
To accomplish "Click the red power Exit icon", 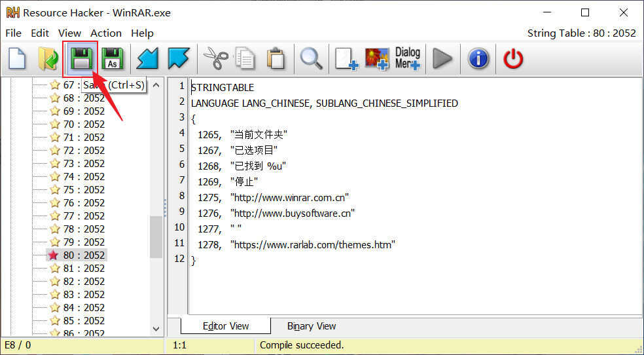I will tap(513, 59).
